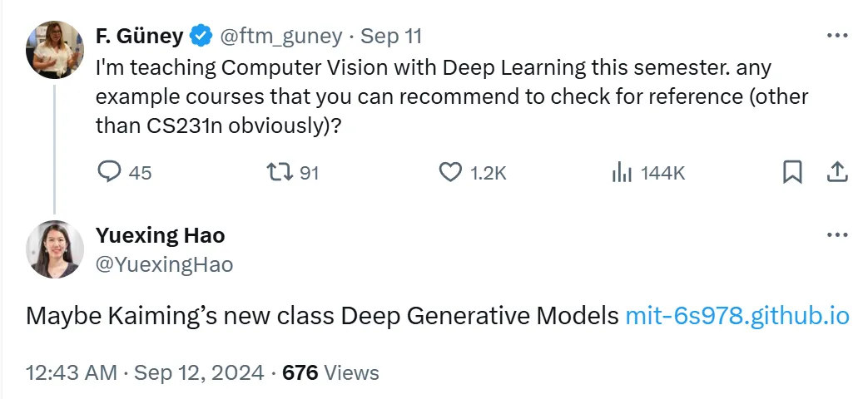This screenshot has width=868, height=399.
Task: Open the F. Güney display name
Action: (140, 37)
